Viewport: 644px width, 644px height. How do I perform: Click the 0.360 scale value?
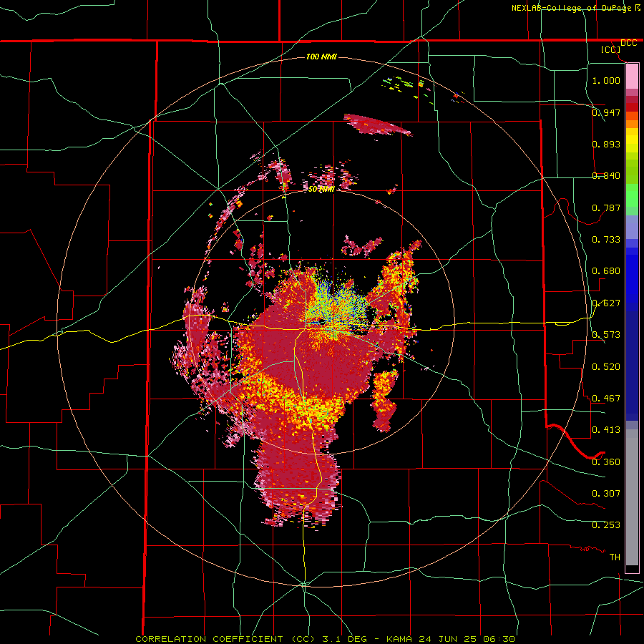click(x=606, y=462)
